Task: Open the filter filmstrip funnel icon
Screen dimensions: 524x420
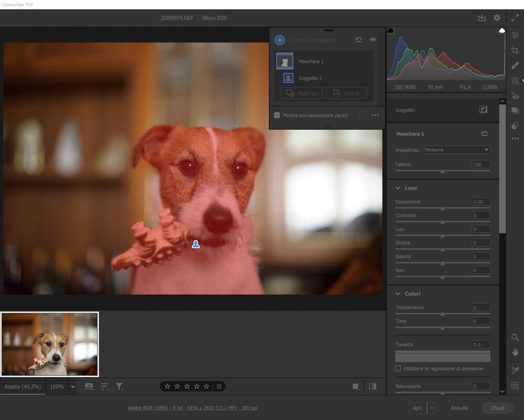Action: (119, 386)
